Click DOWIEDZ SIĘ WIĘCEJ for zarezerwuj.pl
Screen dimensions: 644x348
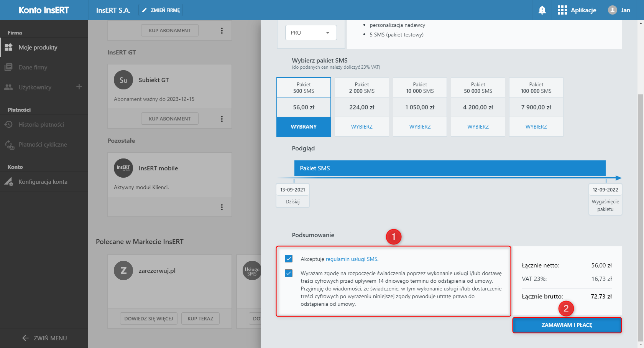pyautogui.click(x=149, y=318)
